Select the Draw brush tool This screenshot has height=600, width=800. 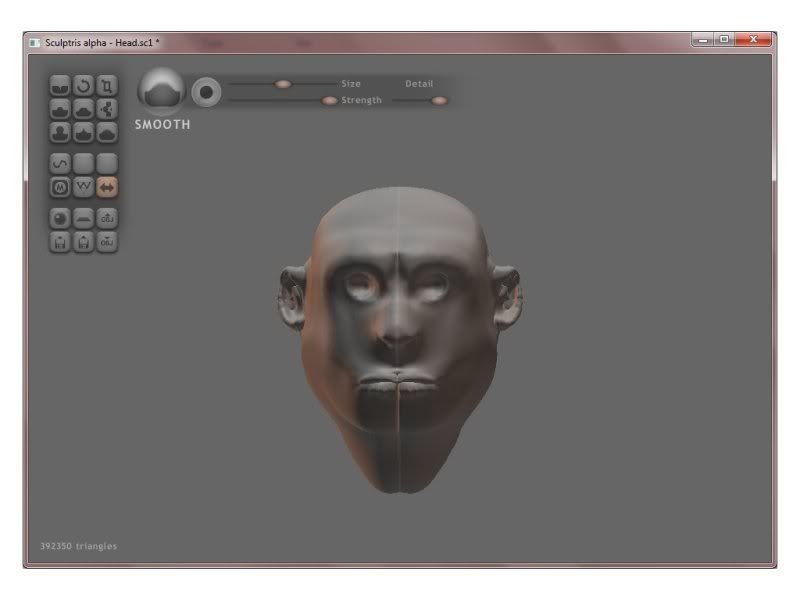60,109
